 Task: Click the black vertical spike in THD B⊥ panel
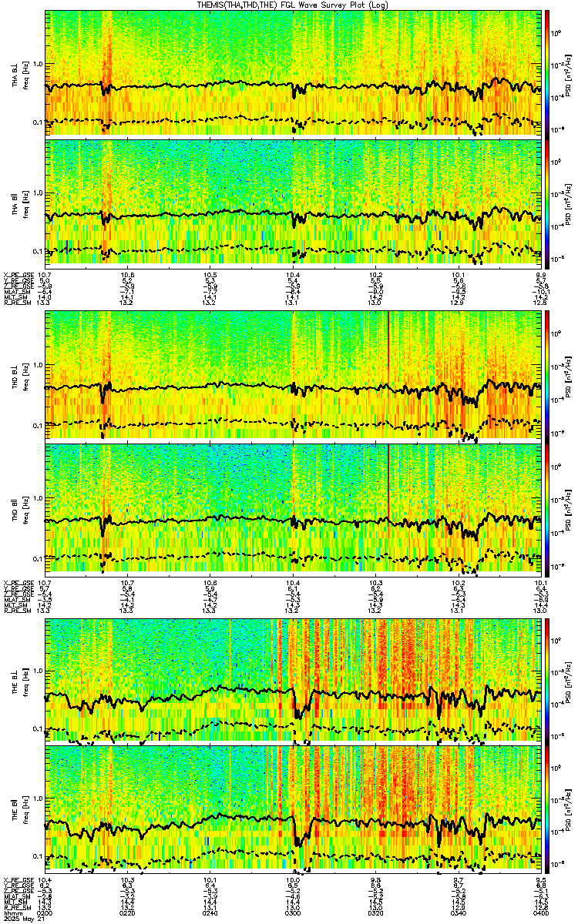[x=388, y=346]
